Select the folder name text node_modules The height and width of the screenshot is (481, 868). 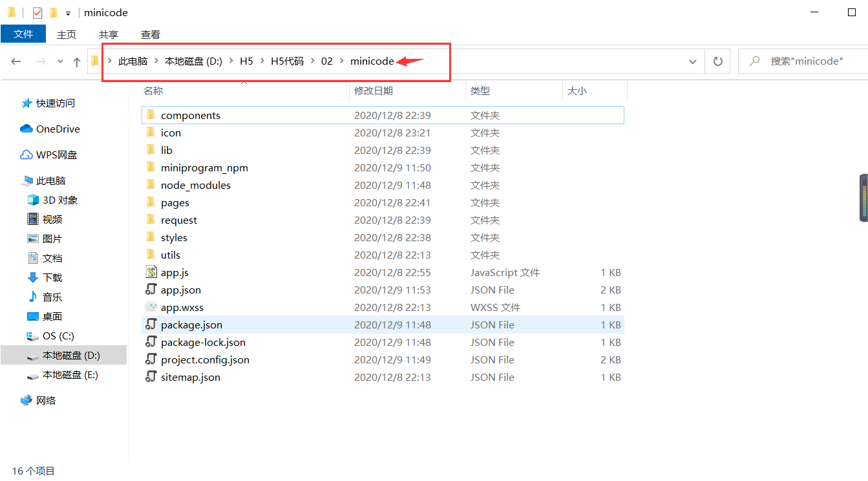(196, 186)
